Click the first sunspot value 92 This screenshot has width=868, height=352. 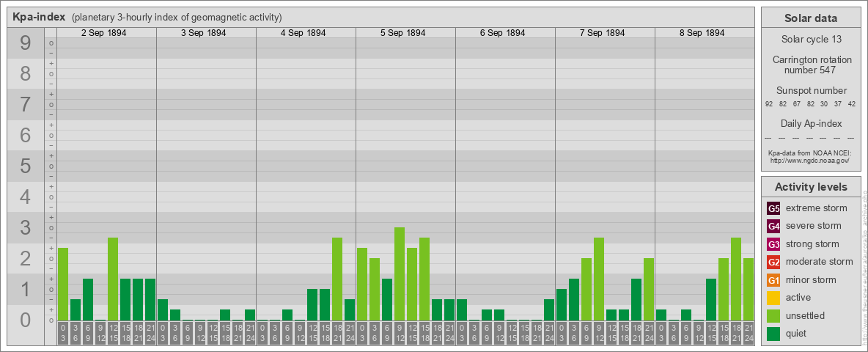click(x=768, y=104)
